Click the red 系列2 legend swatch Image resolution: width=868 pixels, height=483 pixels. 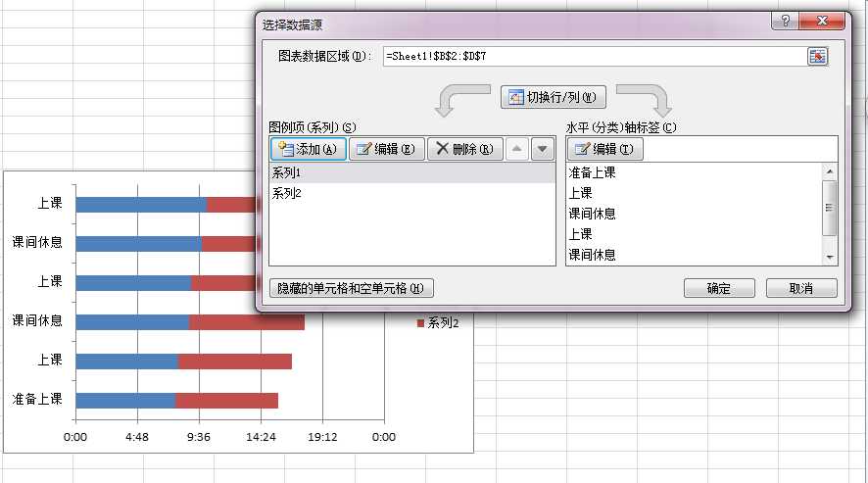(420, 323)
